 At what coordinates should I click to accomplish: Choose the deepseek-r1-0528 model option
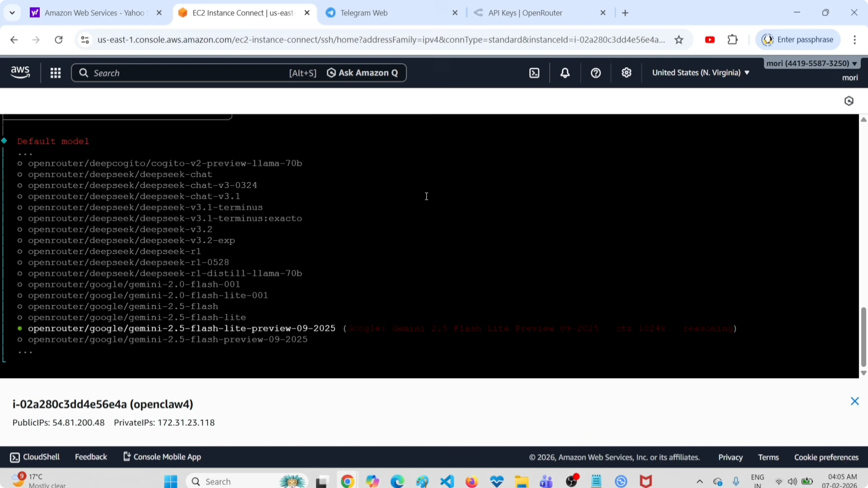click(20, 262)
